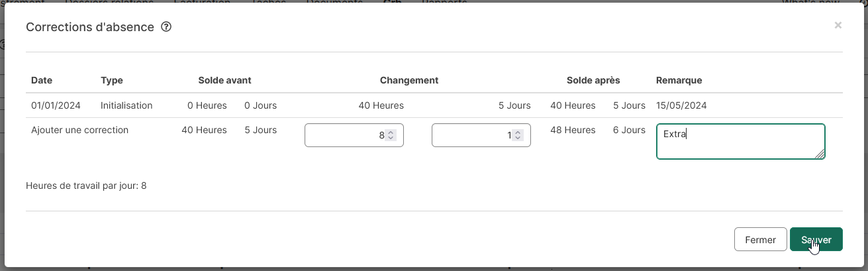
Task: Close the dialog with the X icon
Action: (x=838, y=25)
